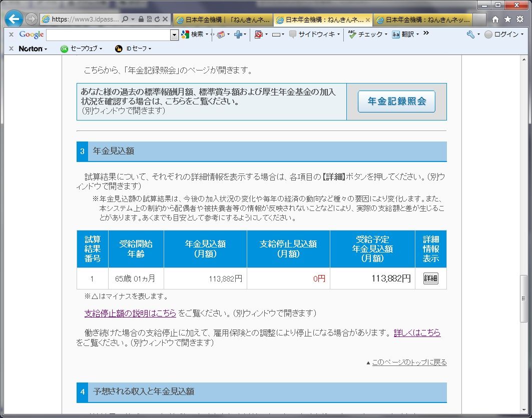Open the browser Home icon
This screenshot has height=418, width=532.
pyautogui.click(x=495, y=19)
